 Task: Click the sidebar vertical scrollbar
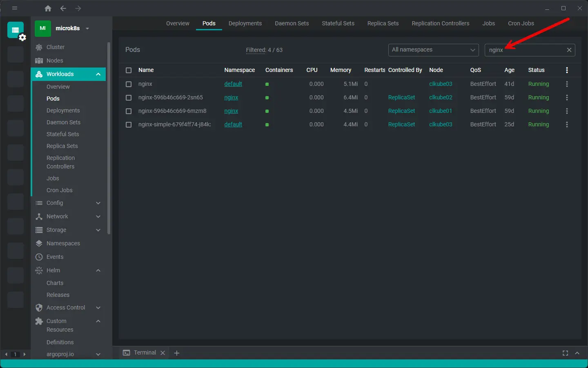tap(109, 138)
